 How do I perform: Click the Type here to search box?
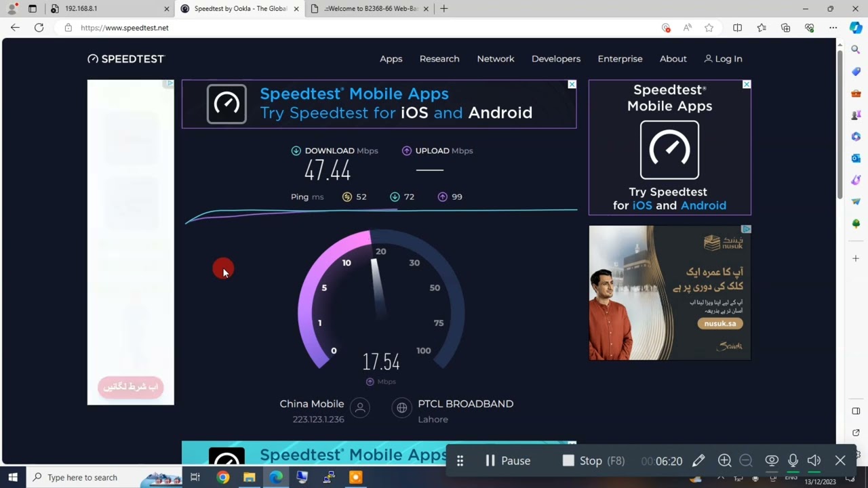pyautogui.click(x=105, y=477)
